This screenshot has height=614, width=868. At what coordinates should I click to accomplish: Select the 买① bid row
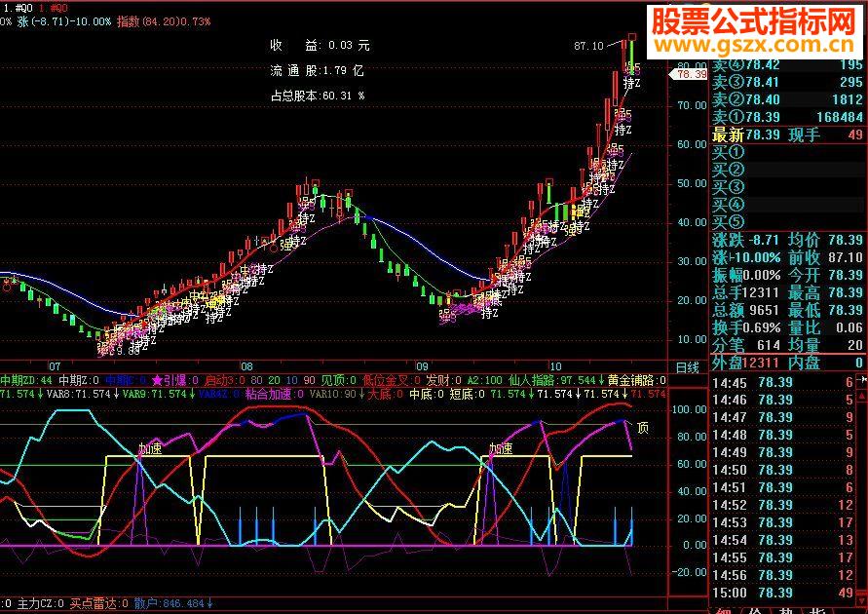[x=787, y=152]
